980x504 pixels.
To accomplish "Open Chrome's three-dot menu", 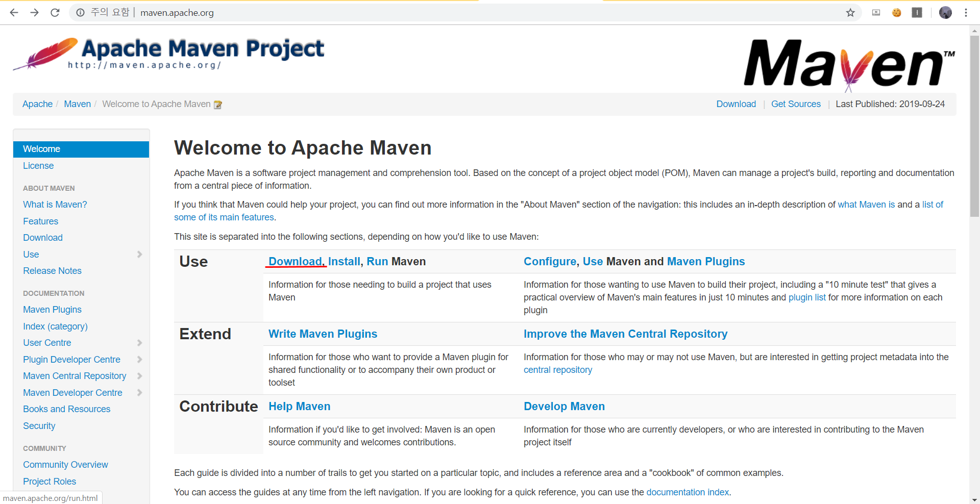I will tap(966, 13).
